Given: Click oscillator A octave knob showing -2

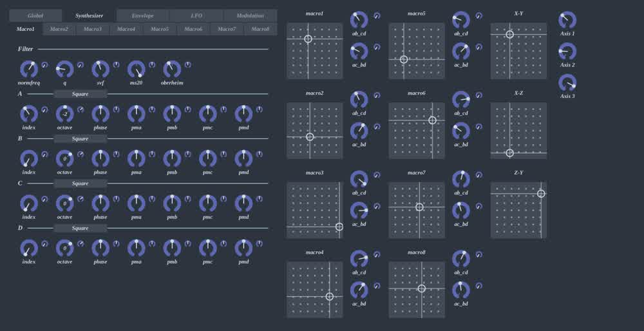Looking at the screenshot, I should (x=64, y=114).
